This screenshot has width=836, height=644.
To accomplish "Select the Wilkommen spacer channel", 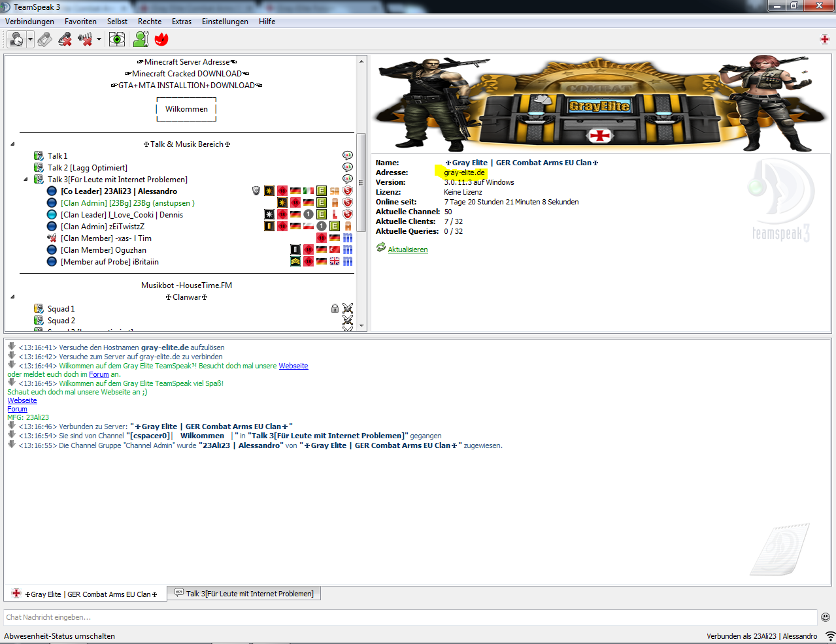I will point(186,109).
